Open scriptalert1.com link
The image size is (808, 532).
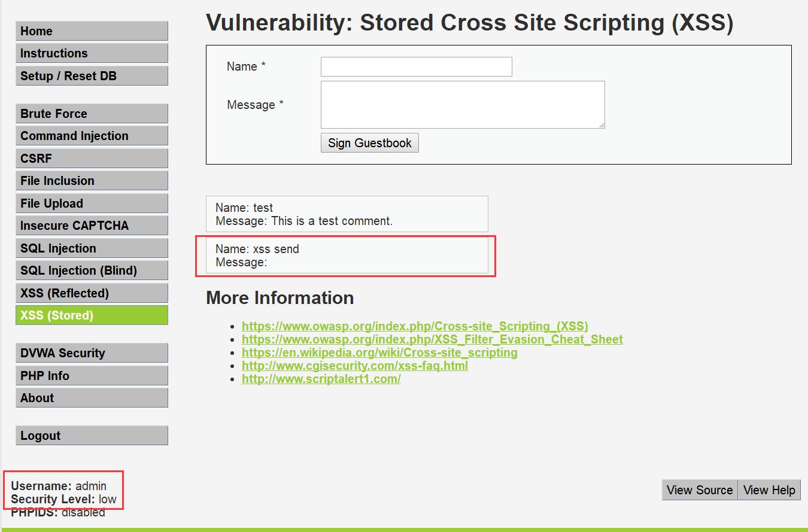[x=321, y=379]
